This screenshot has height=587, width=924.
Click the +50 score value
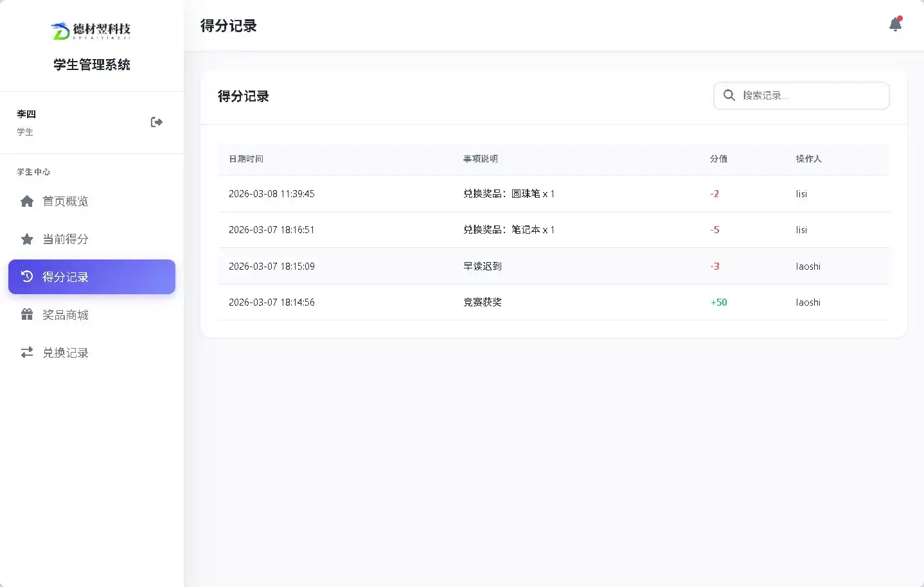click(x=718, y=302)
